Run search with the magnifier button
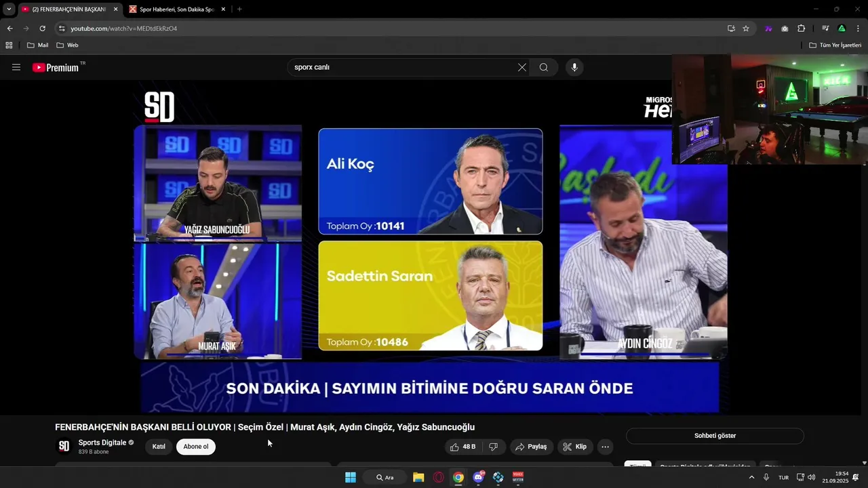The width and height of the screenshot is (868, 488). pyautogui.click(x=544, y=67)
